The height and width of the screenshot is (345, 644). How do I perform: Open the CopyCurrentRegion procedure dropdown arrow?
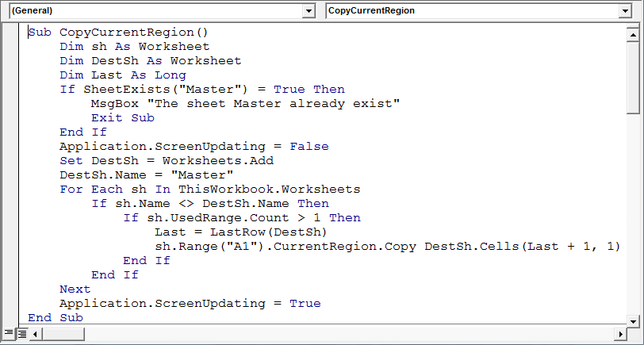tap(625, 11)
